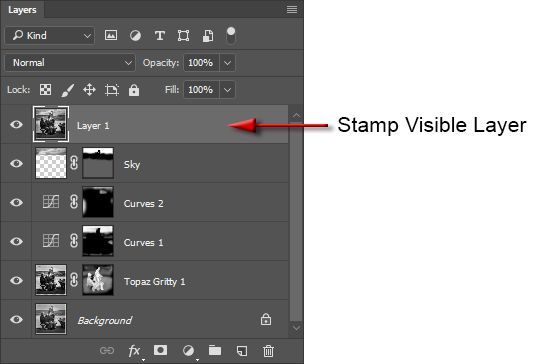Select the Curves 2 layer mask
Screen dimensions: 540x364
(98, 202)
